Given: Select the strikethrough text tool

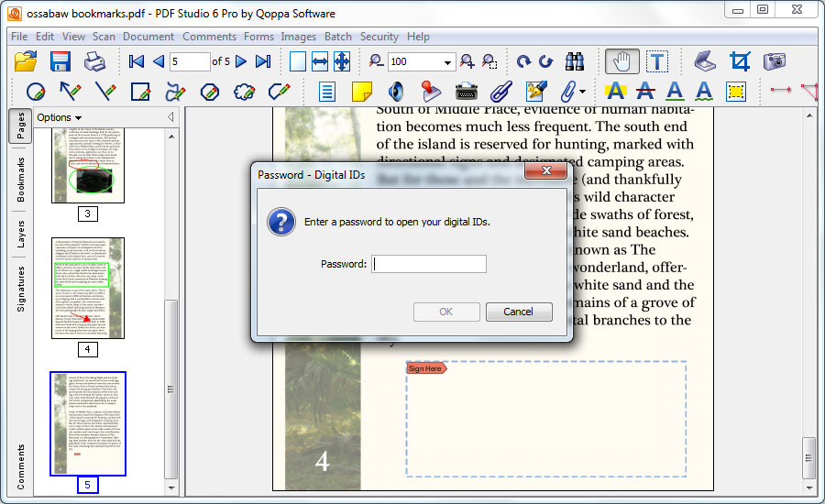Looking at the screenshot, I should tap(645, 92).
